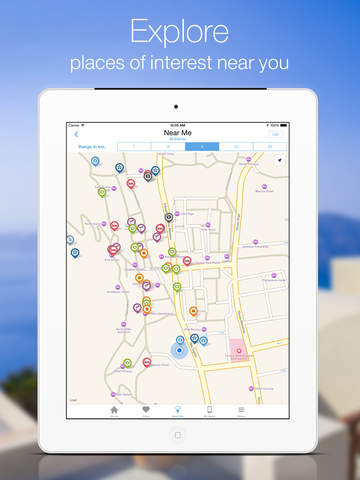Tap the iPad physical home button
This screenshot has width=360, height=480.
178,435
